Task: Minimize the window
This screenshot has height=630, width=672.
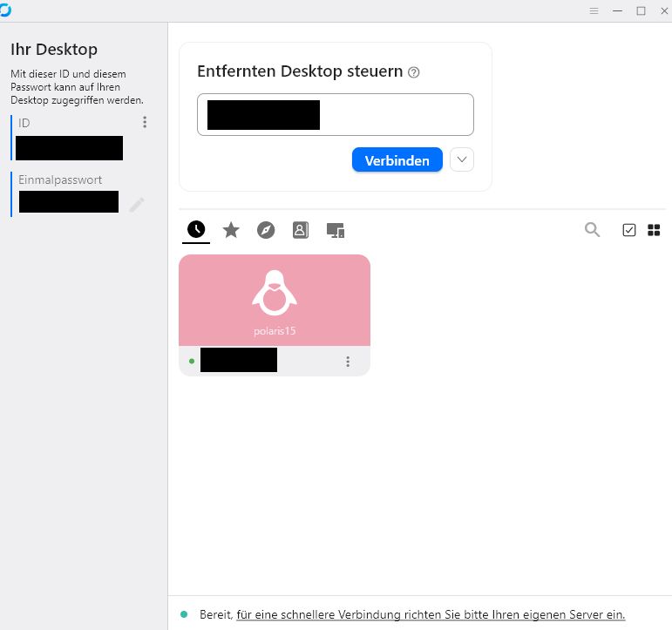Action: coord(618,11)
